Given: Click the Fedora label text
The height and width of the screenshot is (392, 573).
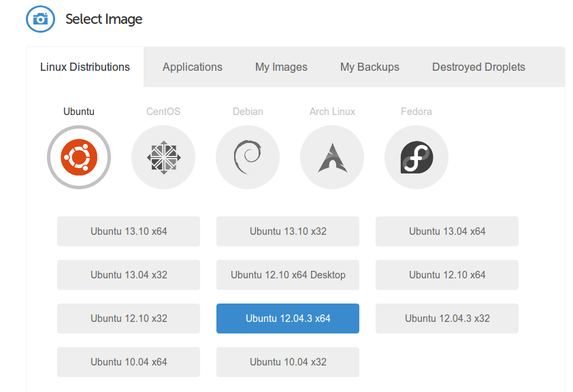Looking at the screenshot, I should [416, 112].
